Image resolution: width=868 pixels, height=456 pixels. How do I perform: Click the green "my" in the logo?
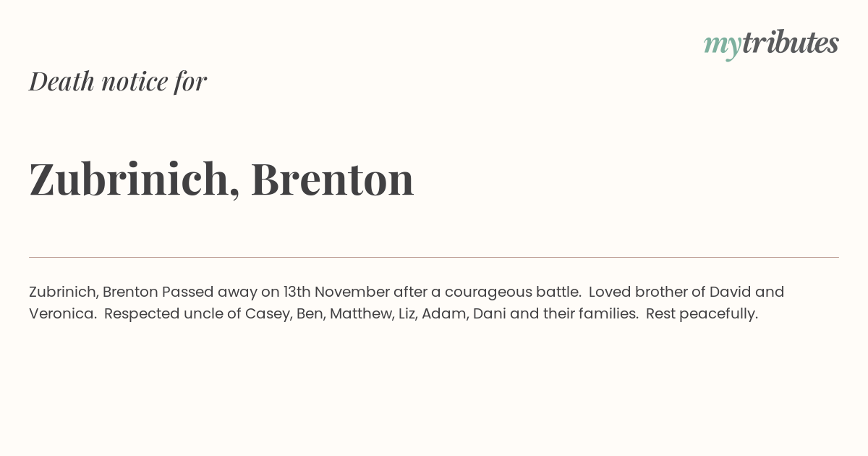click(x=722, y=47)
